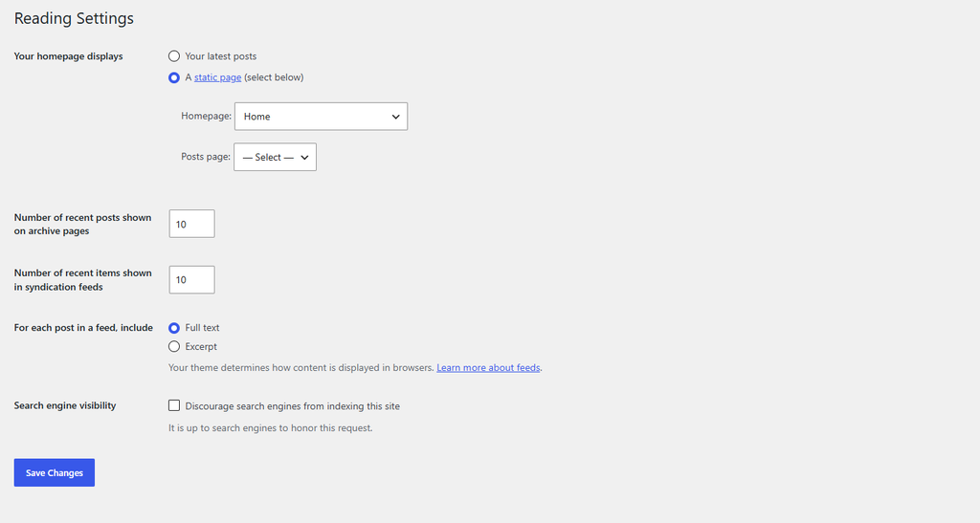980x523 pixels.
Task: Open the "Learn more about feeds" link
Action: pyautogui.click(x=488, y=367)
